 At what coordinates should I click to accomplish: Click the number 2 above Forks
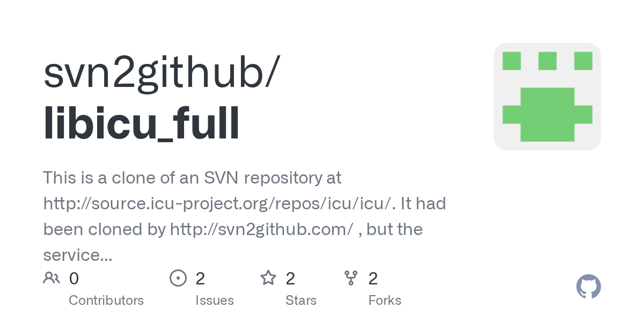click(373, 279)
